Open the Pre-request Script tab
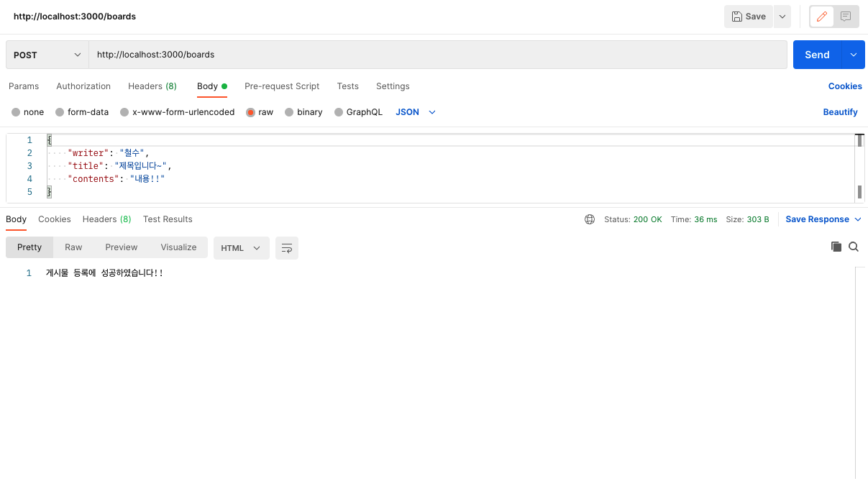 coord(282,86)
